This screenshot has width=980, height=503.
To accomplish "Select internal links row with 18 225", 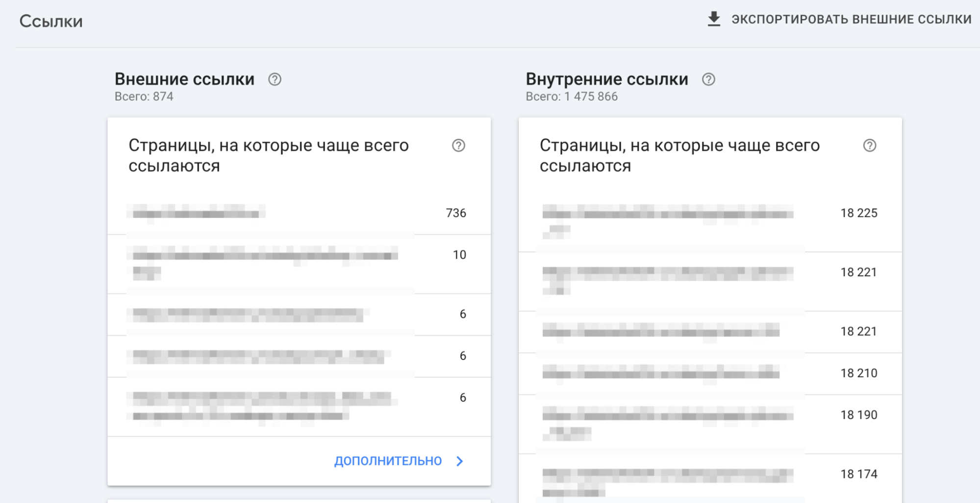I will [x=710, y=222].
